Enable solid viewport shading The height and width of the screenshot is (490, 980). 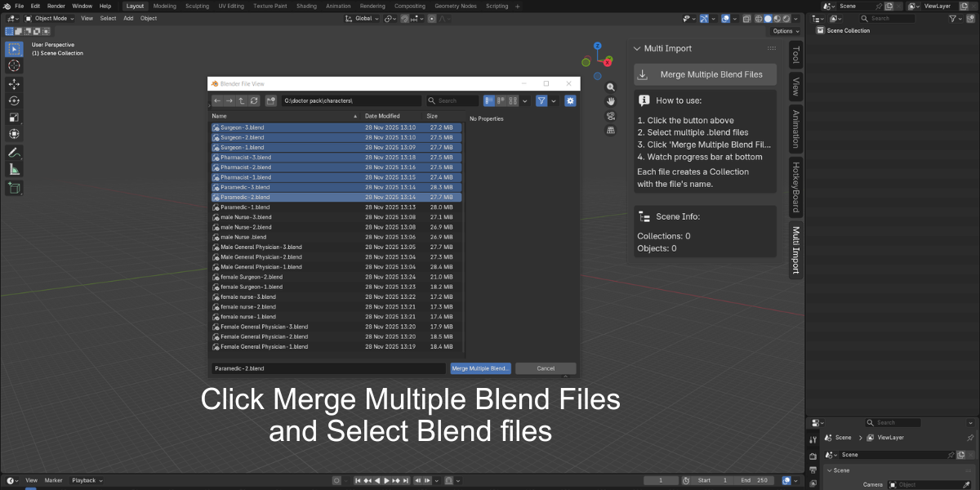pos(768,18)
